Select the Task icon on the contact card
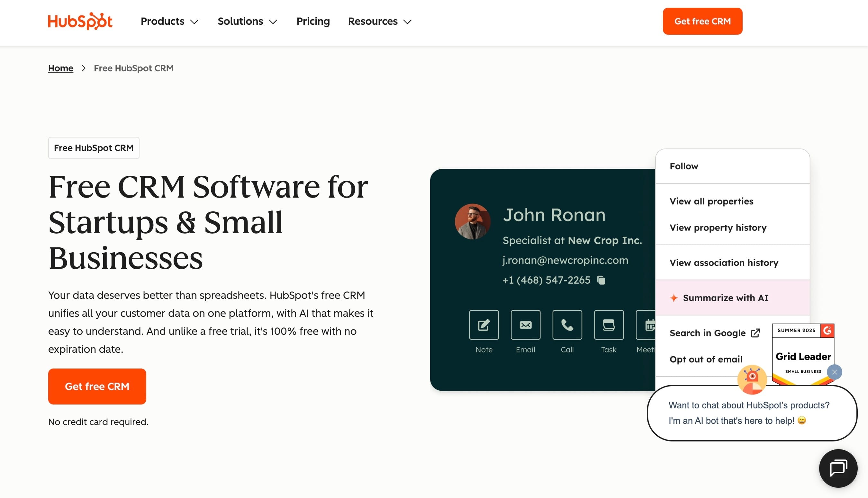This screenshot has width=868, height=498. pos(609,325)
